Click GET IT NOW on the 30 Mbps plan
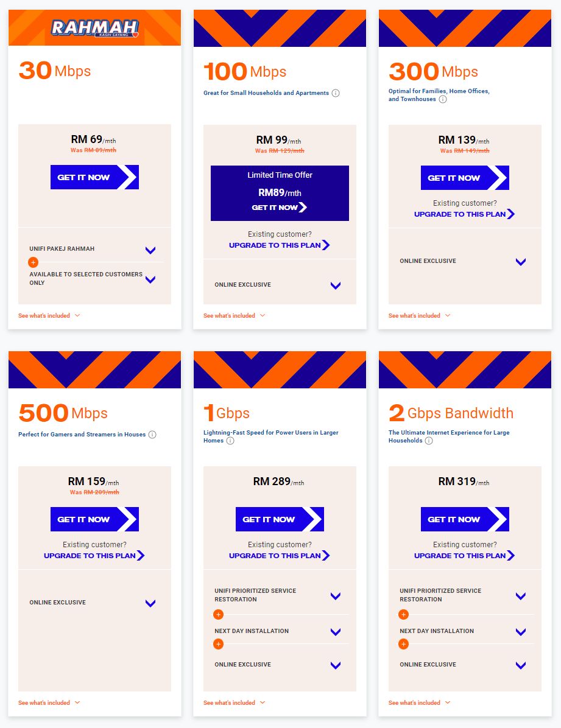561x728 pixels. tap(94, 177)
